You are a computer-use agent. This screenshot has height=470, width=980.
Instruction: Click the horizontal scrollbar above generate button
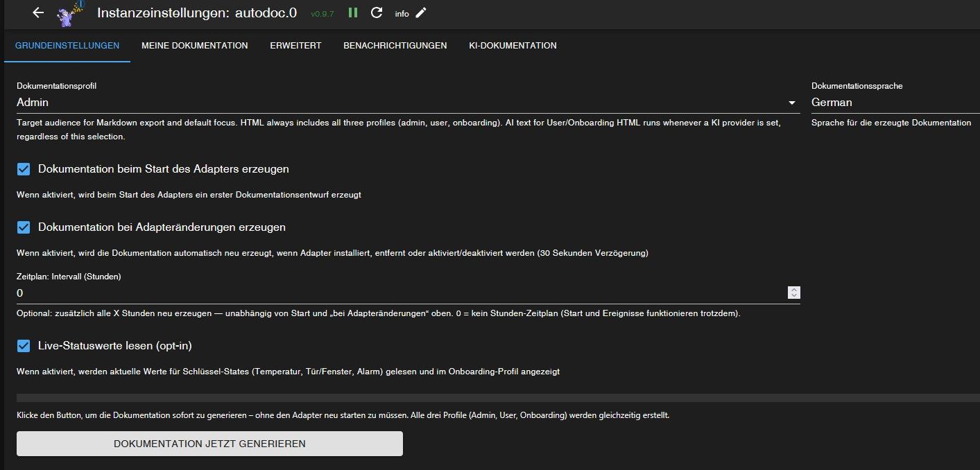[x=485, y=398]
